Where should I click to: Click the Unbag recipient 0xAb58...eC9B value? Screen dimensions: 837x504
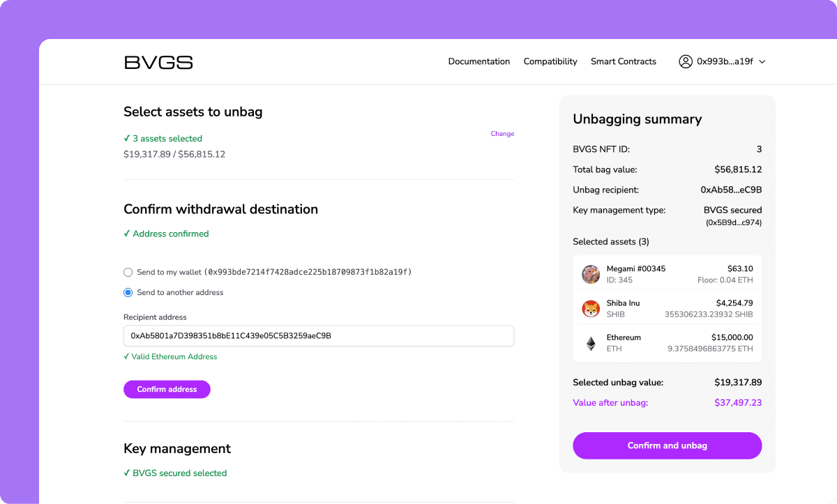pos(731,190)
